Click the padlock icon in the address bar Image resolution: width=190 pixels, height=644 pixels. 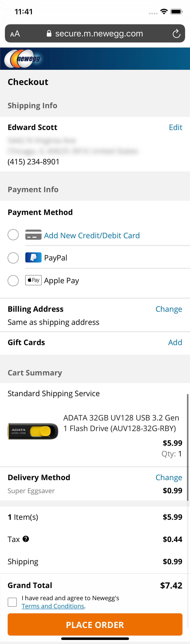point(49,33)
